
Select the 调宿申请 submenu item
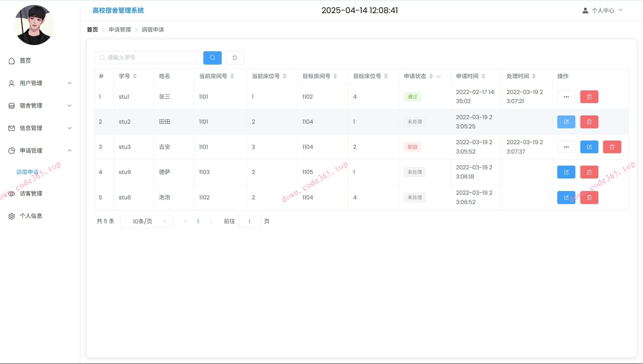(x=27, y=172)
